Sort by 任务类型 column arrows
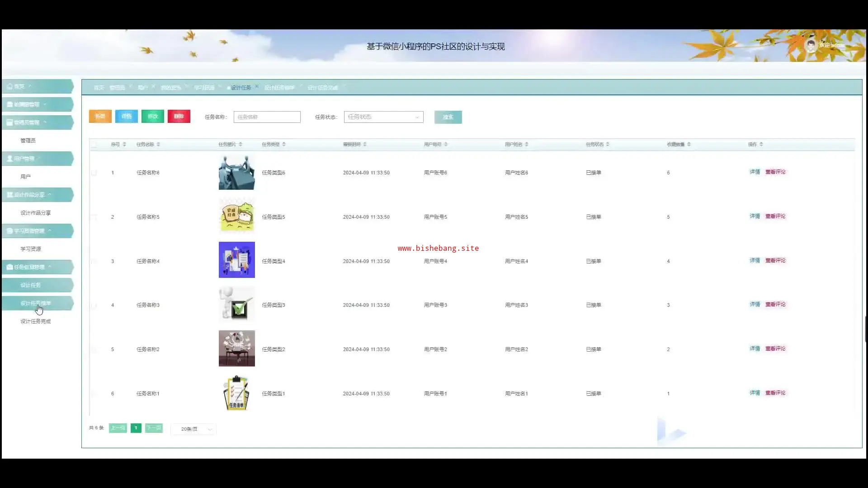Viewport: 868px width, 488px height. pyautogui.click(x=284, y=145)
